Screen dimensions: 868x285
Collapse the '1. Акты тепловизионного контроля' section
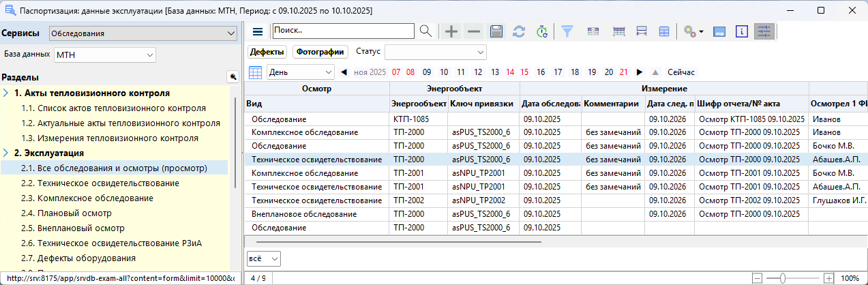(6, 93)
